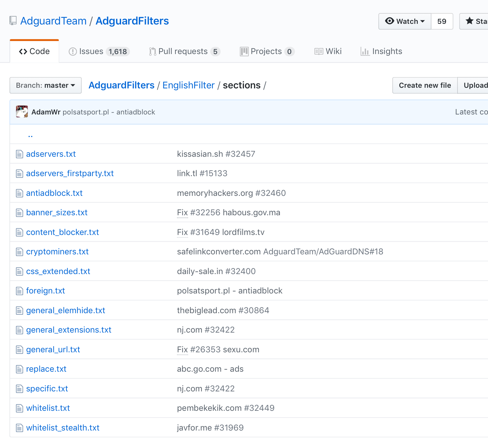Open content_blocker.txt file
This screenshot has height=448, width=488.
click(63, 232)
